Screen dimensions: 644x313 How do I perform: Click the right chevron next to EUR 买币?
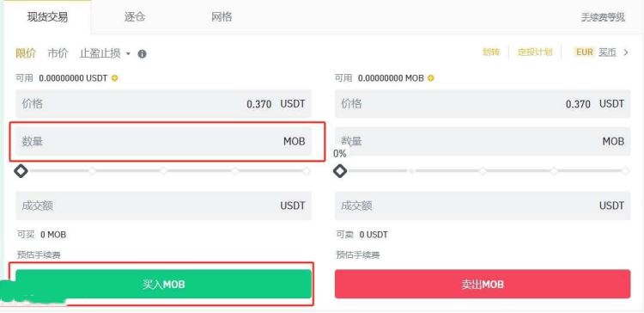[x=626, y=52]
